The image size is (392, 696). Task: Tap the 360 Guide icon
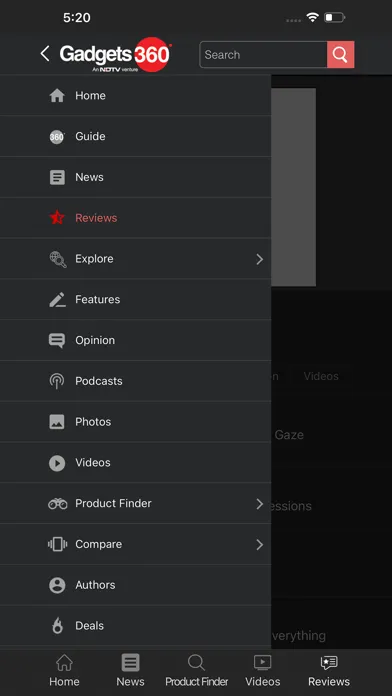click(x=57, y=137)
